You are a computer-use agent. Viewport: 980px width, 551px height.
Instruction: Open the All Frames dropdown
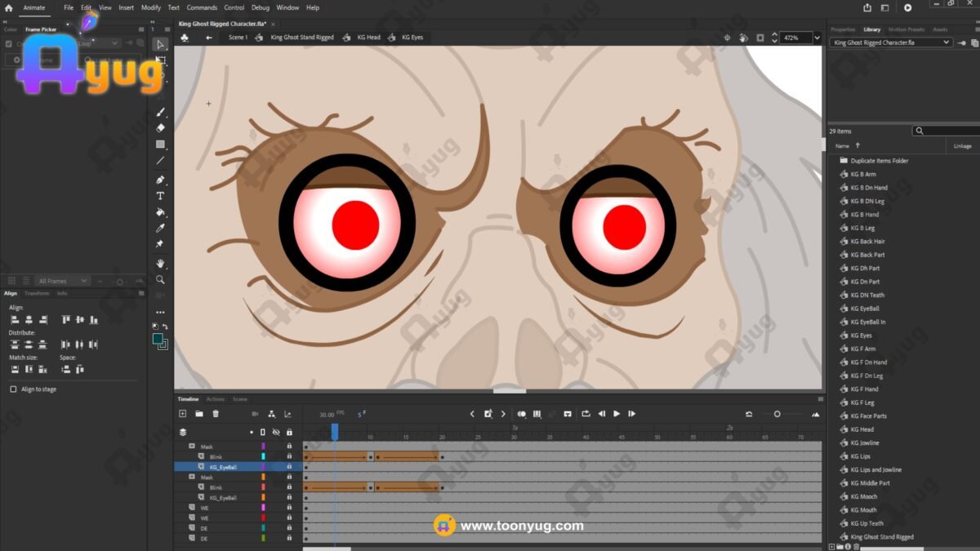[x=62, y=281]
